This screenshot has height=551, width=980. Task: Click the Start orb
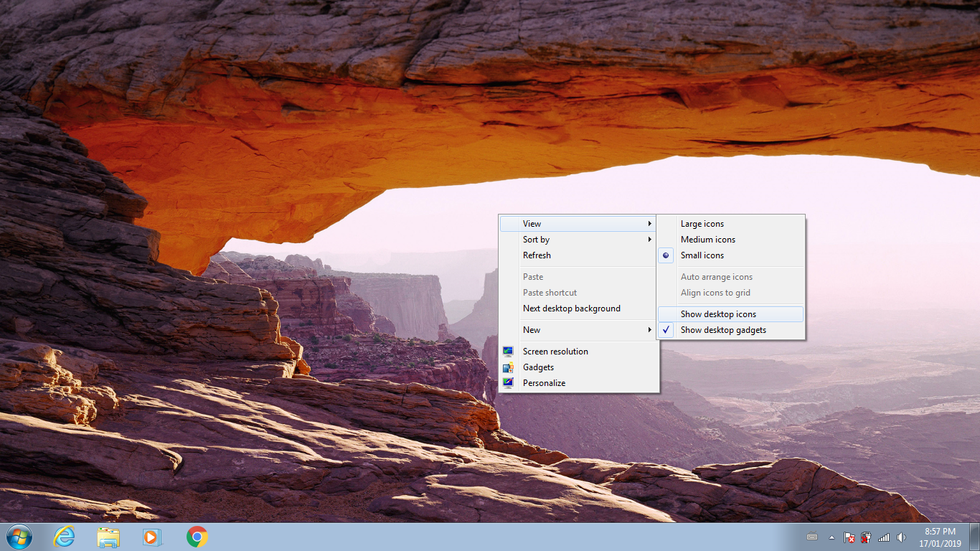(x=18, y=537)
